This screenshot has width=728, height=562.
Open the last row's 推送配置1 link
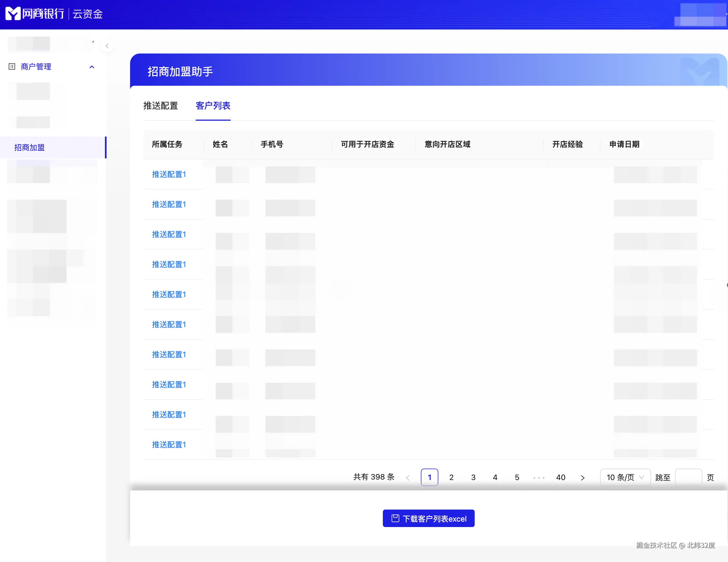[169, 444]
